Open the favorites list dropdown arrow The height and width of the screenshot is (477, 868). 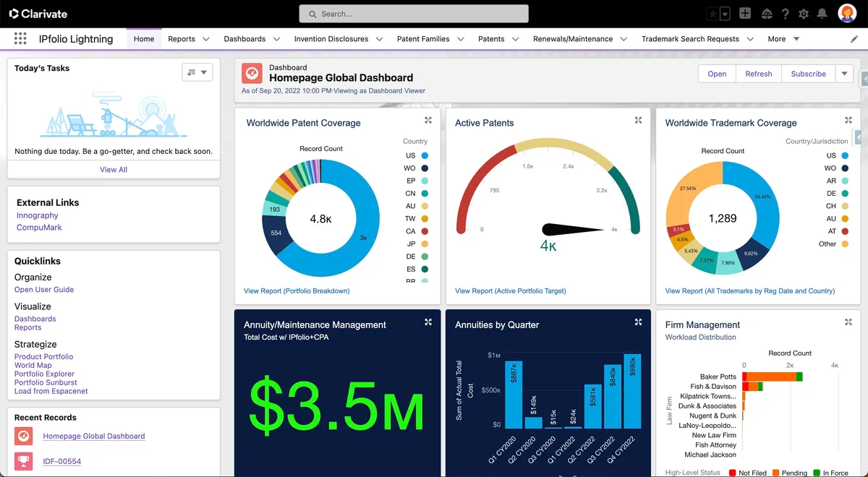tap(725, 14)
